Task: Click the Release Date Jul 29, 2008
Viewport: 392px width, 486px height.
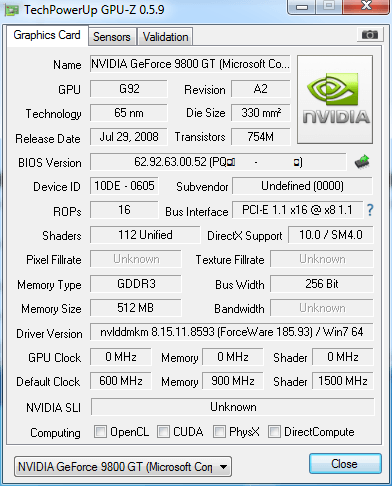Action: tap(129, 137)
